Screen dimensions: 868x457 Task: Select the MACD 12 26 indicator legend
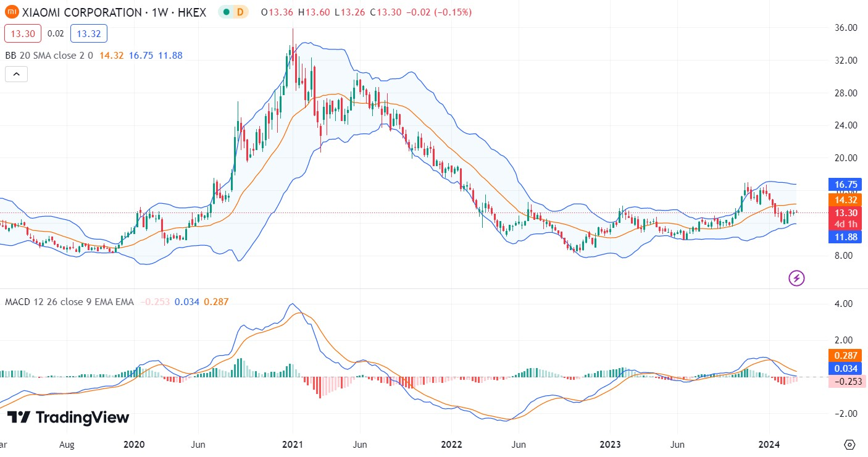coord(69,302)
